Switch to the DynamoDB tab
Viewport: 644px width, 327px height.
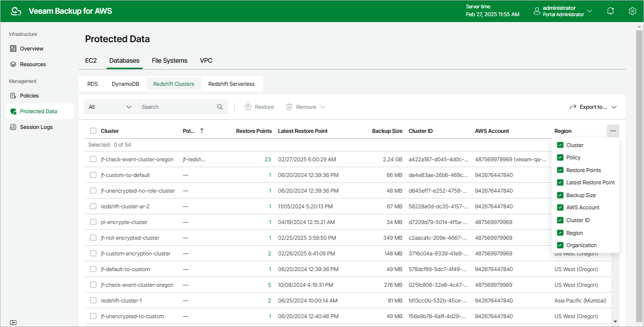coord(125,84)
